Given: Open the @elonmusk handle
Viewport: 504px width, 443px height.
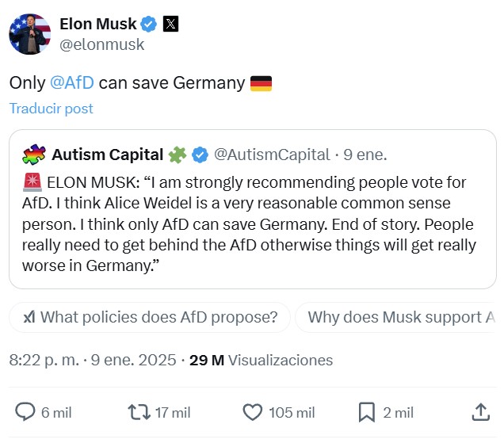Looking at the screenshot, I should (x=102, y=44).
